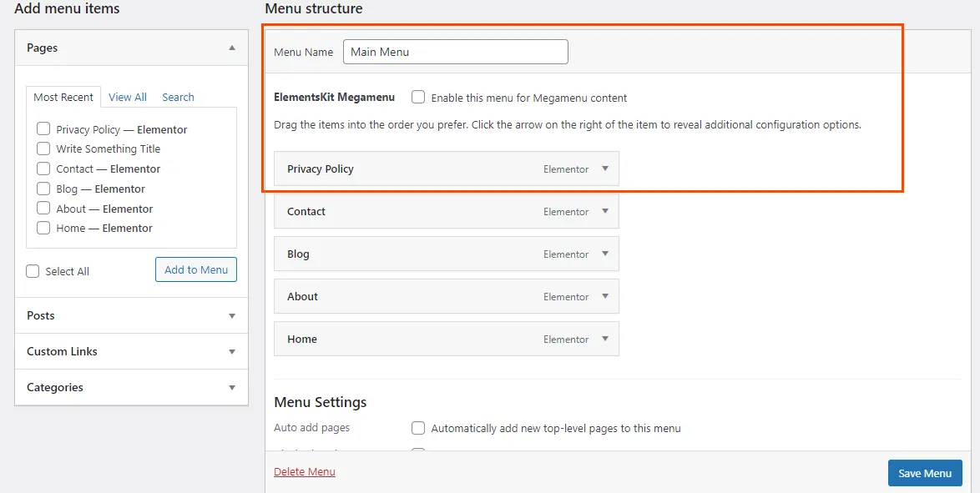The image size is (980, 493).
Task: Check Write Something Title page
Action: (43, 148)
